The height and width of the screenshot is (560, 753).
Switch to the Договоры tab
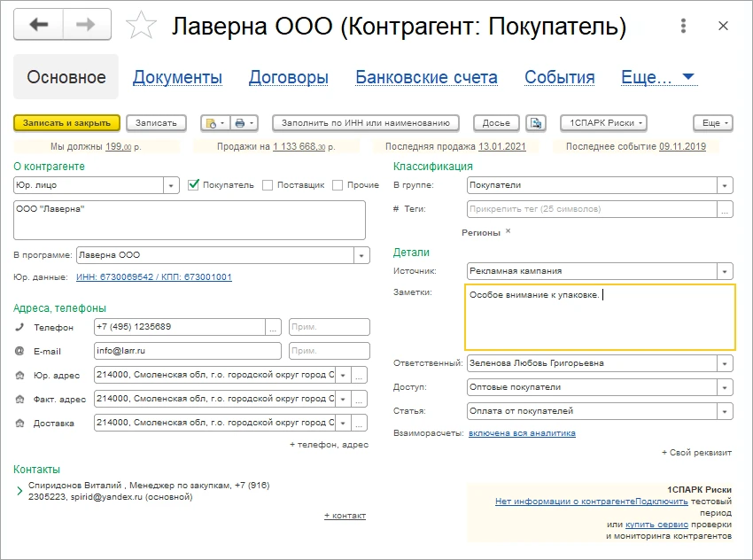[x=288, y=78]
